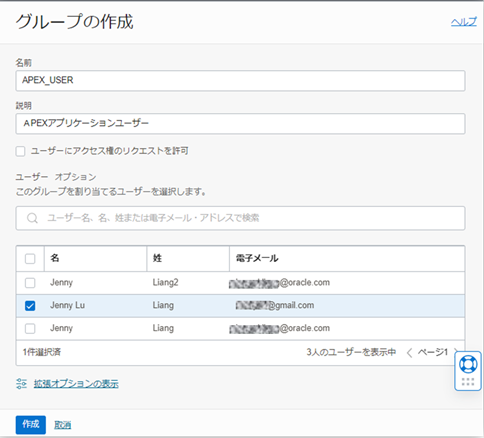Image resolution: width=484 pixels, height=438 pixels.
Task: Click the 姓 column header
Action: pyautogui.click(x=188, y=258)
